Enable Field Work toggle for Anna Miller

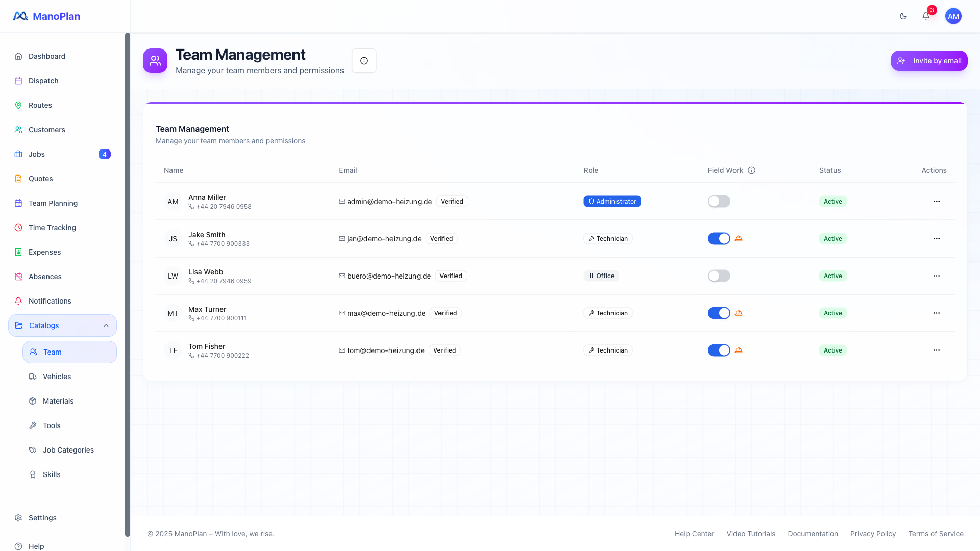point(719,202)
